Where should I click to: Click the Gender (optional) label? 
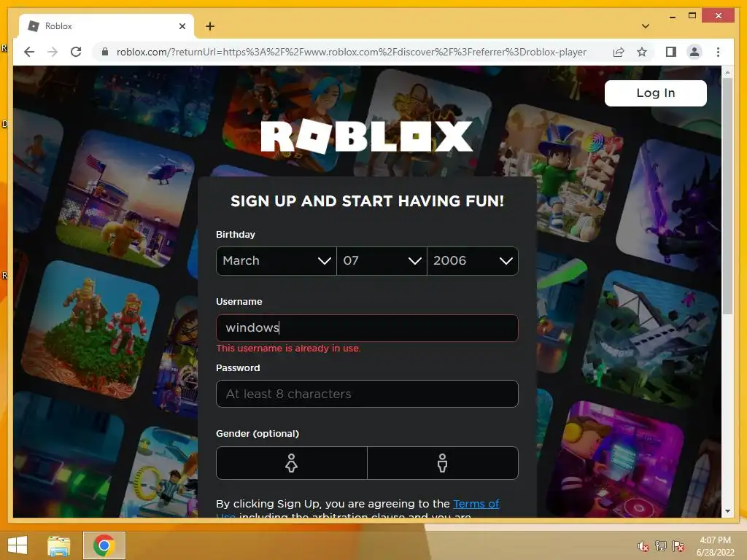click(258, 433)
